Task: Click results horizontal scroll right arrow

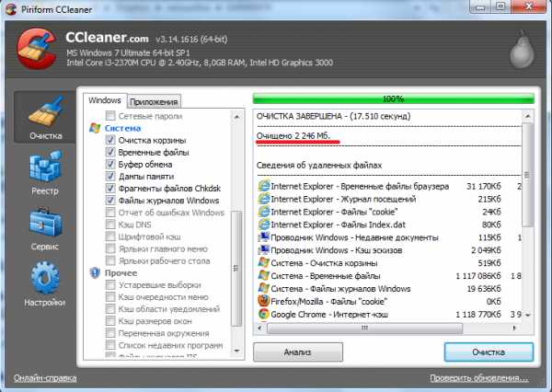Action: coord(514,328)
